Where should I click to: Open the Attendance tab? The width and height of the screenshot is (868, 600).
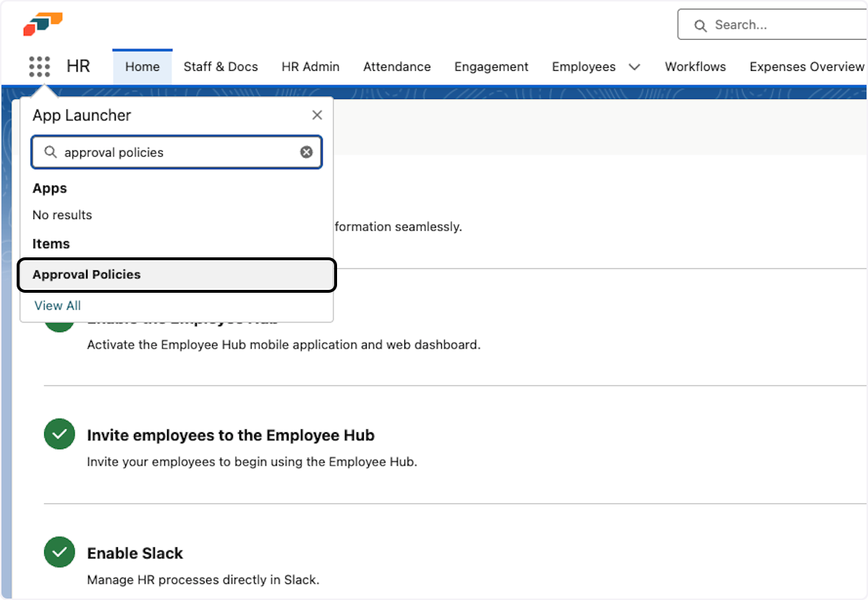[x=396, y=67]
